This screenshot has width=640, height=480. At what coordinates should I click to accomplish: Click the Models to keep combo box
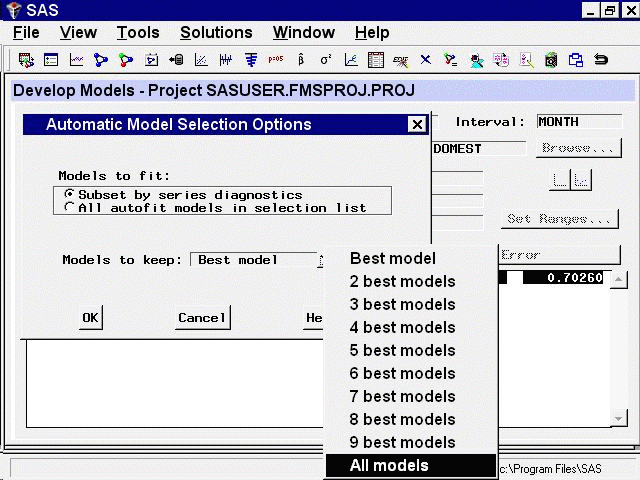pos(255,260)
